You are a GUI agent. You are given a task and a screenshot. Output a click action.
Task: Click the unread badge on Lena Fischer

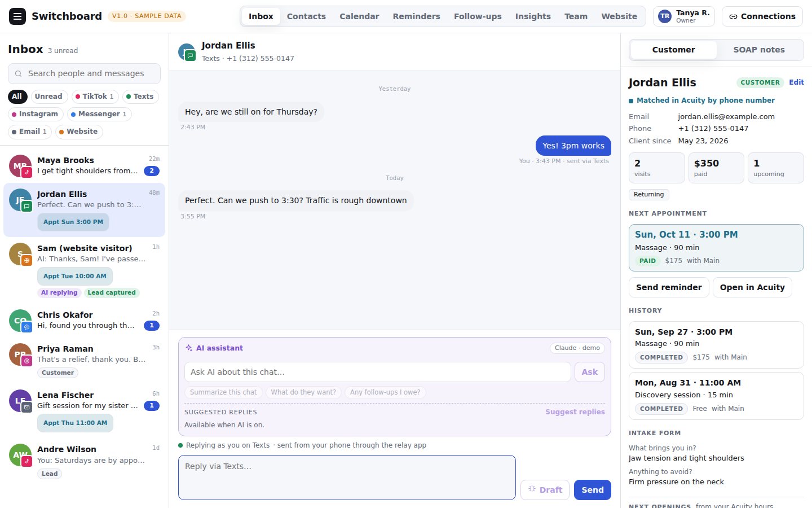pyautogui.click(x=152, y=406)
